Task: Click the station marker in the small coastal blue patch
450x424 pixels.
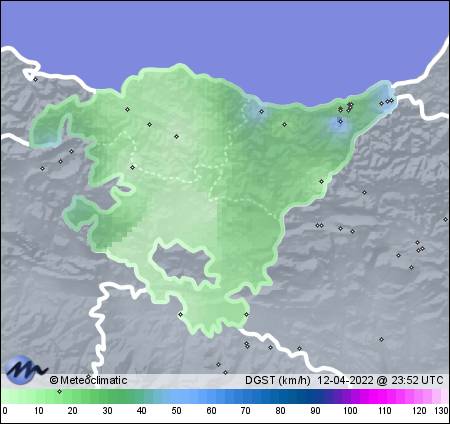Action: 261,111
